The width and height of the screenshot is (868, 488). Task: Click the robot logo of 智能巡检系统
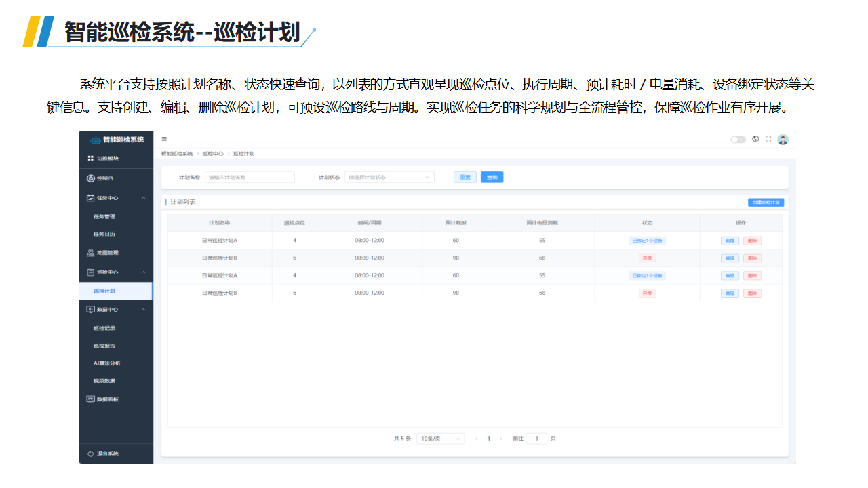(x=96, y=140)
